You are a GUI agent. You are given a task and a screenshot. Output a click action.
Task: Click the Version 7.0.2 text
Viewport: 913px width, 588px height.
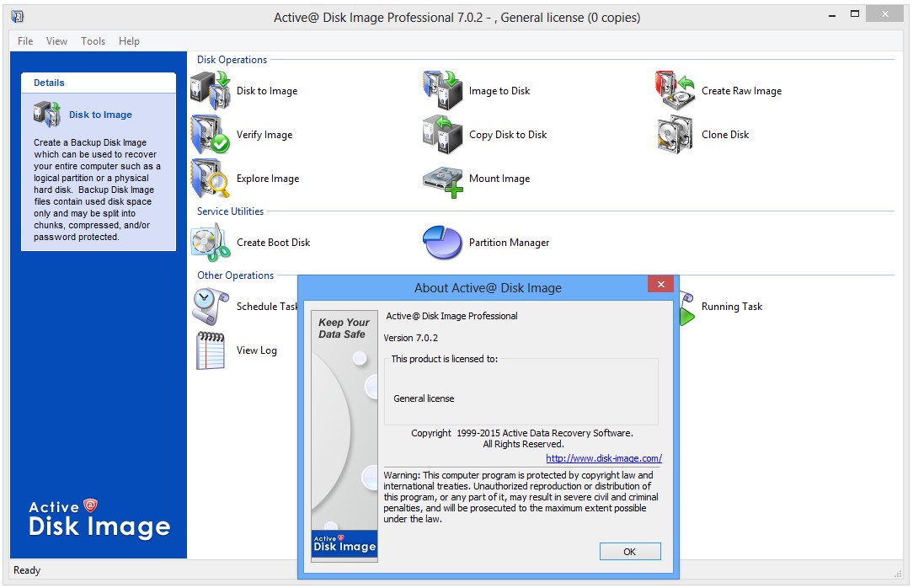410,338
